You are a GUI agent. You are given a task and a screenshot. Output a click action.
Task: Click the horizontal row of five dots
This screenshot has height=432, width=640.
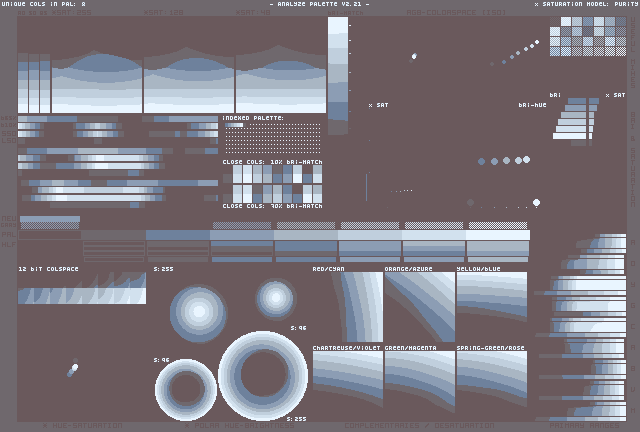coord(504,160)
